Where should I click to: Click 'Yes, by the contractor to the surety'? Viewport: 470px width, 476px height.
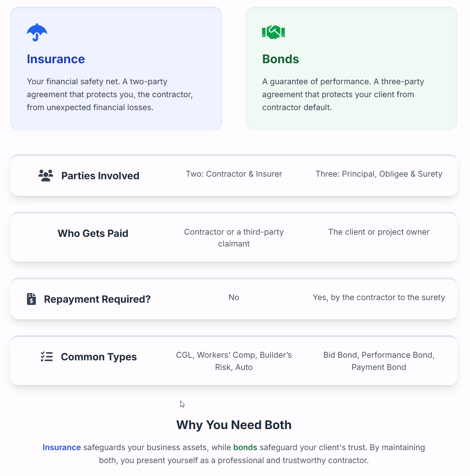pyautogui.click(x=379, y=297)
